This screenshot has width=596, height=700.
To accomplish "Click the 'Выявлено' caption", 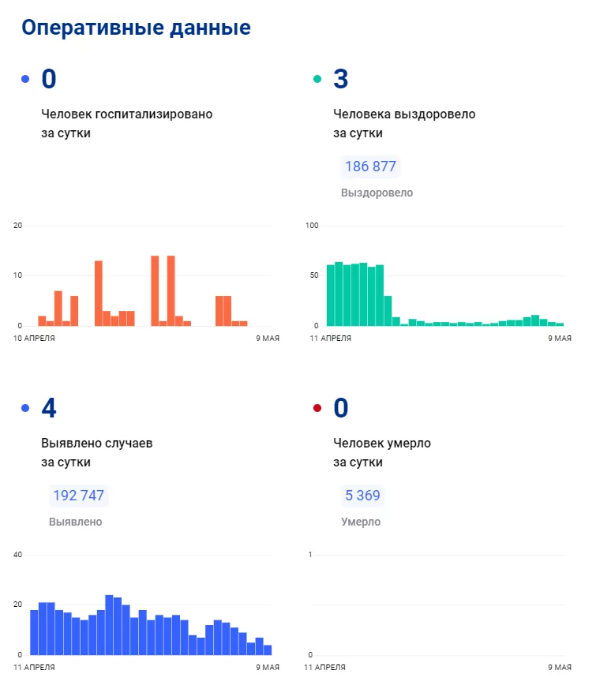I will tap(76, 522).
